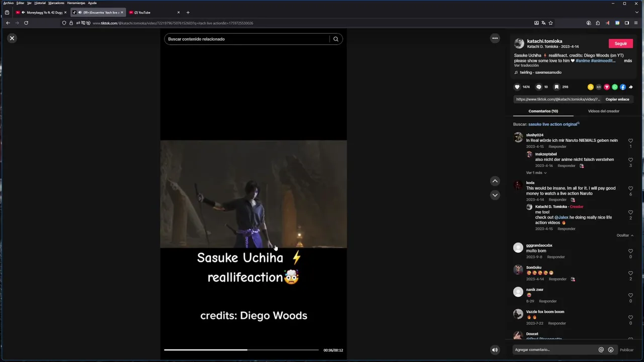Reload the page

26,23
